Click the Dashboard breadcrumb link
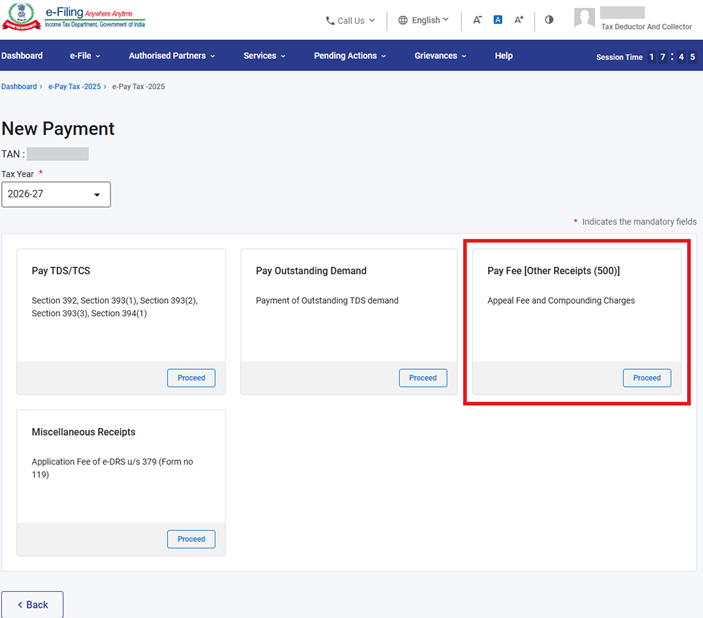703x618 pixels. pos(19,87)
